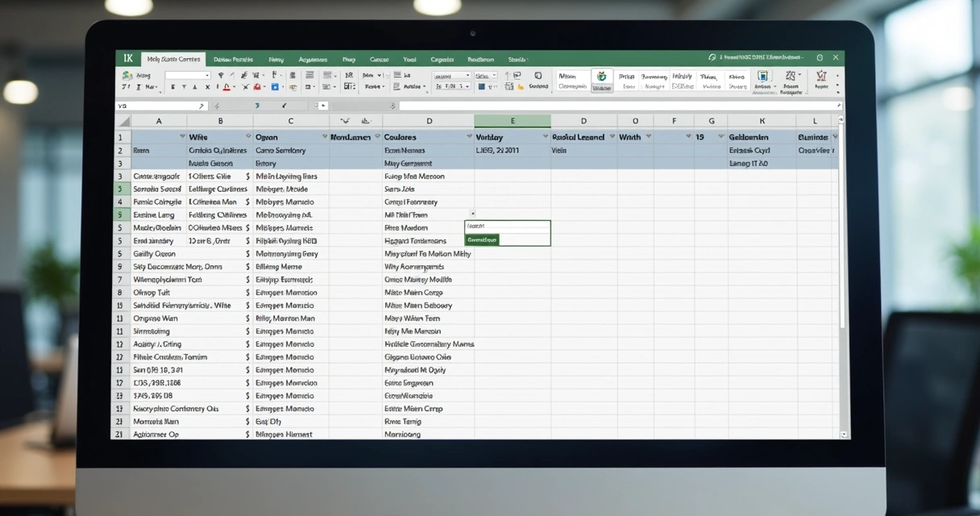Click the strikethrough X icon in font group
Screen dimensions: 980x516
[x=208, y=87]
